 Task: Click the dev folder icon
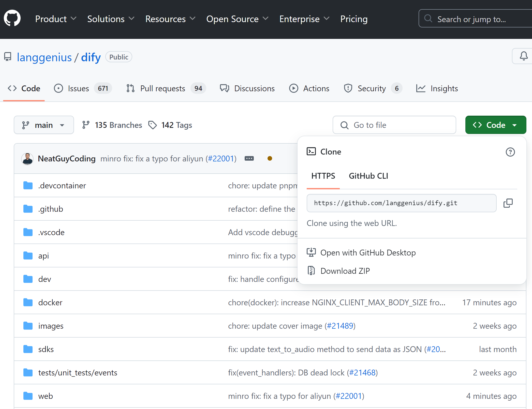pyautogui.click(x=28, y=279)
